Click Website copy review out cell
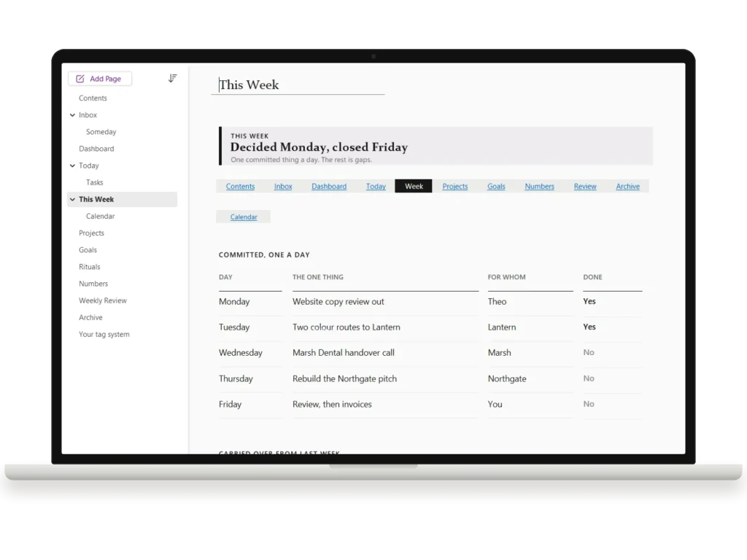Image resolution: width=747 pixels, height=560 pixels. tap(338, 301)
